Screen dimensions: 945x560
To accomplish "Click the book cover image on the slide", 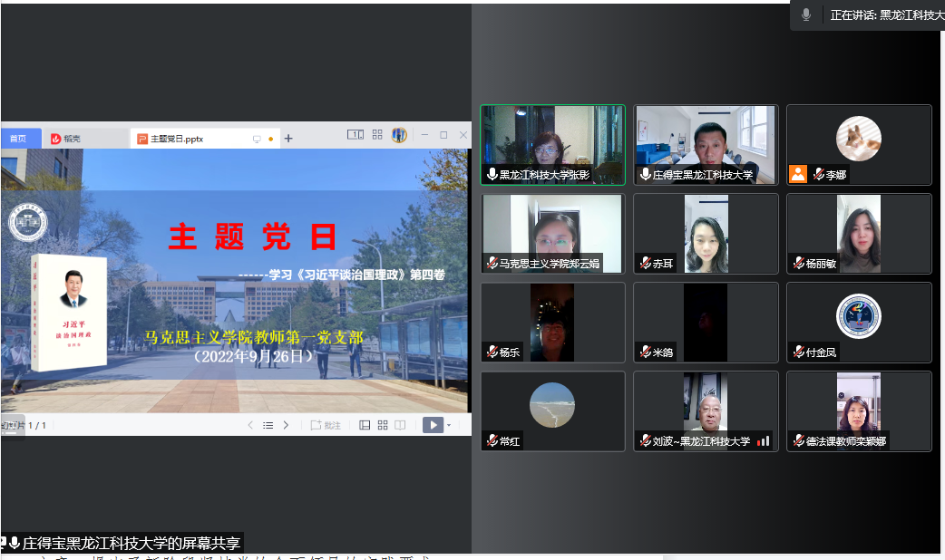I will pyautogui.click(x=69, y=312).
